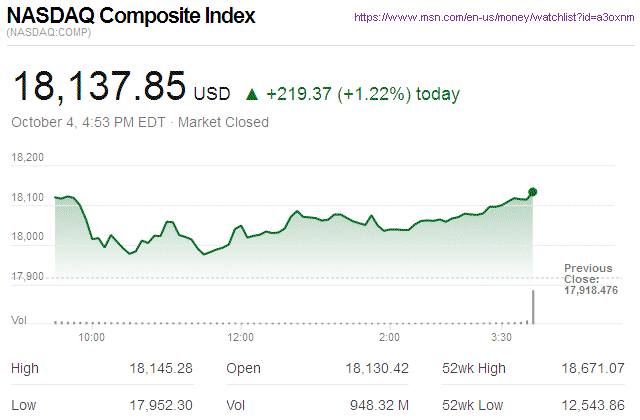This screenshot has width=640, height=420.
Task: Select the 12:00 time axis marker
Action: click(x=241, y=338)
